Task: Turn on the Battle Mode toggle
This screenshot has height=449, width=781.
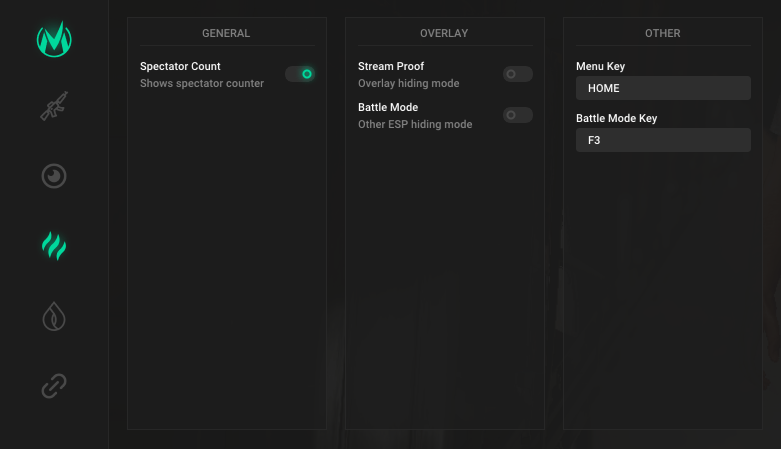Action: 517,115
